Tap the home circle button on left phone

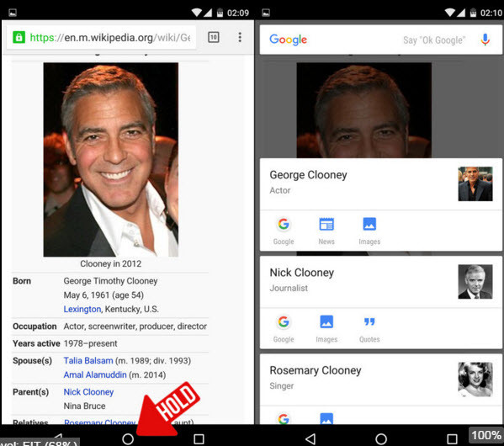pyautogui.click(x=128, y=438)
